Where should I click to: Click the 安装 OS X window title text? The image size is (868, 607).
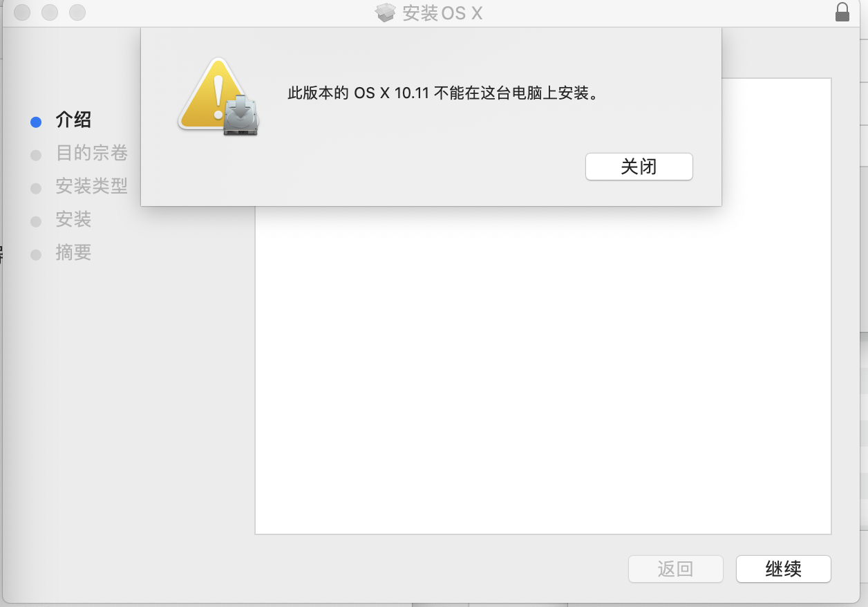coord(442,13)
